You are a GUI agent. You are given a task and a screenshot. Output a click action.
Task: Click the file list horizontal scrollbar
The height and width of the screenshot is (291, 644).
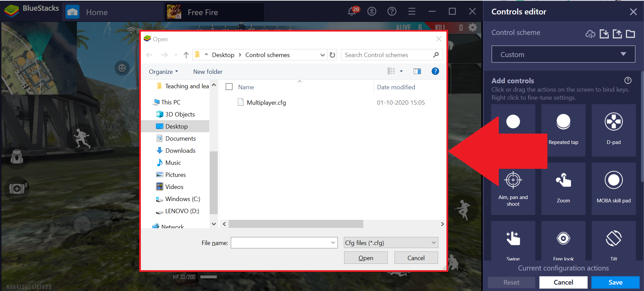[x=296, y=224]
